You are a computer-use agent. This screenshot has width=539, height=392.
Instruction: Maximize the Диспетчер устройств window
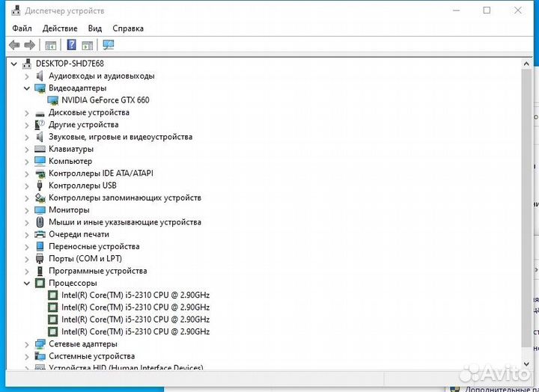(487, 10)
